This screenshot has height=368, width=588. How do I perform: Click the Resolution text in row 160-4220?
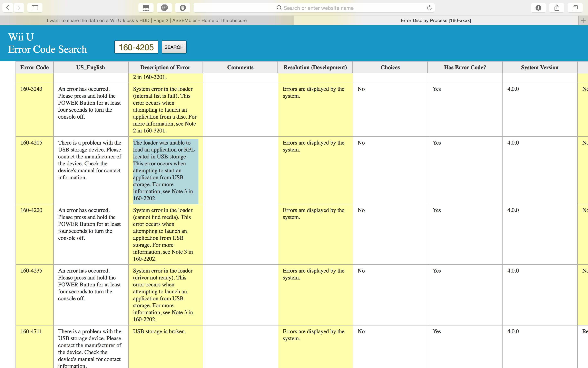[314, 214]
